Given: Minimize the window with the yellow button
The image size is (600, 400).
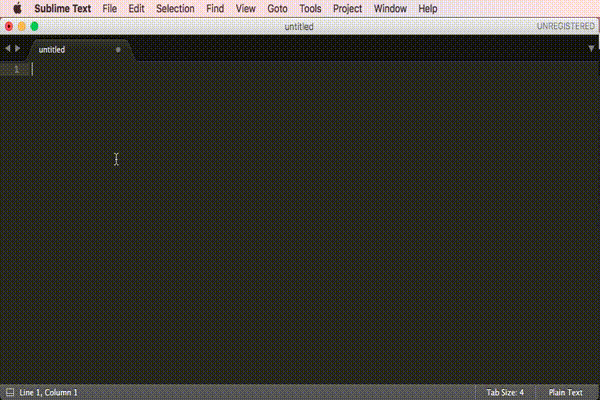Looking at the screenshot, I should click(22, 26).
